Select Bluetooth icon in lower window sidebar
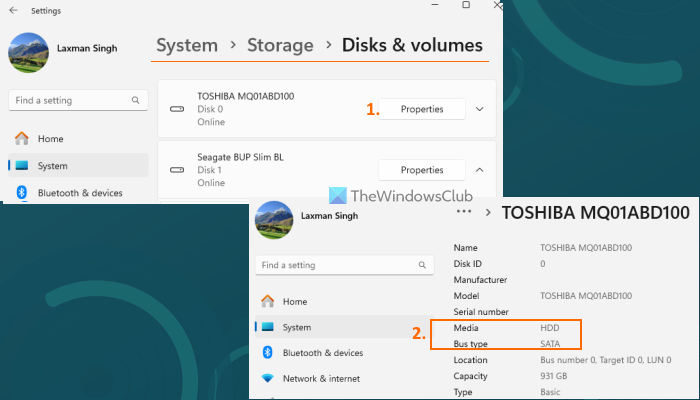This screenshot has width=700, height=400. tap(268, 352)
